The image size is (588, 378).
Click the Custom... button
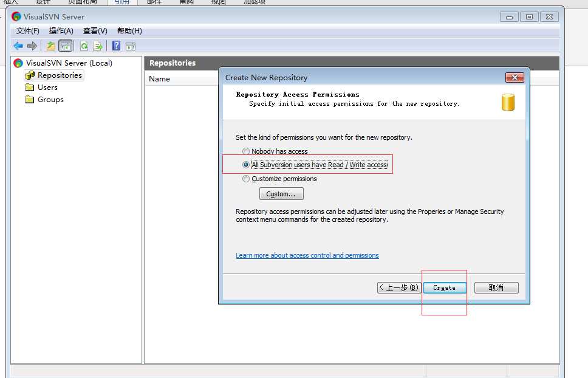[281, 194]
